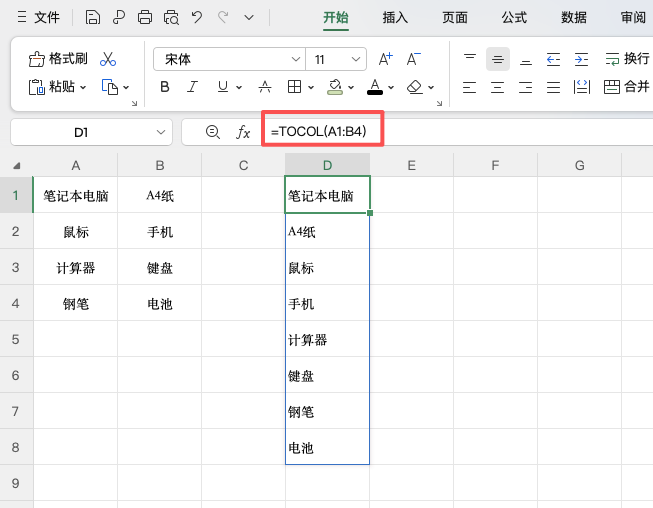This screenshot has width=653, height=508.
Task: Select Align Right icon
Action: (525, 87)
